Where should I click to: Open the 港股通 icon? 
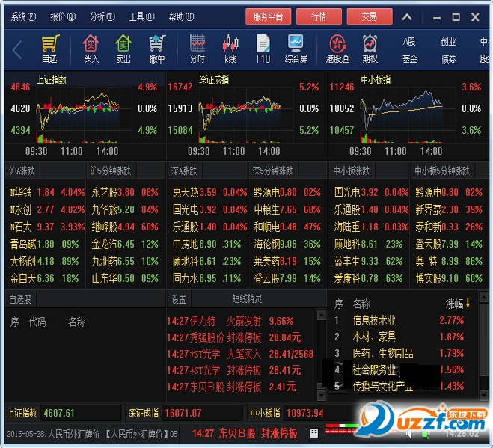coord(337,48)
